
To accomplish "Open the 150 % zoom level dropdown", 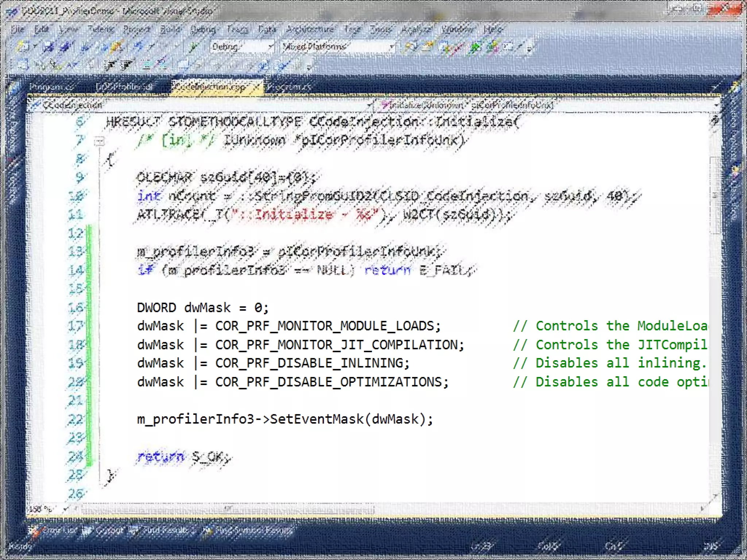I will click(x=66, y=509).
